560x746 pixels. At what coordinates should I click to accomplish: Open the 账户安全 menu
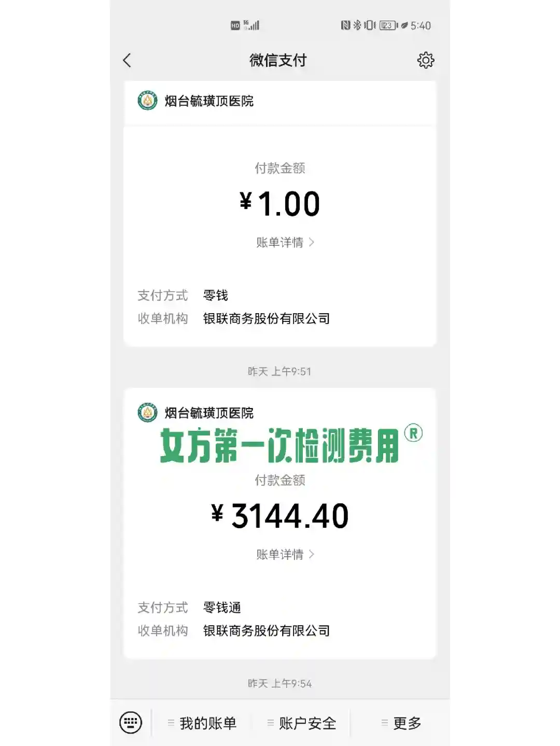pos(307,723)
